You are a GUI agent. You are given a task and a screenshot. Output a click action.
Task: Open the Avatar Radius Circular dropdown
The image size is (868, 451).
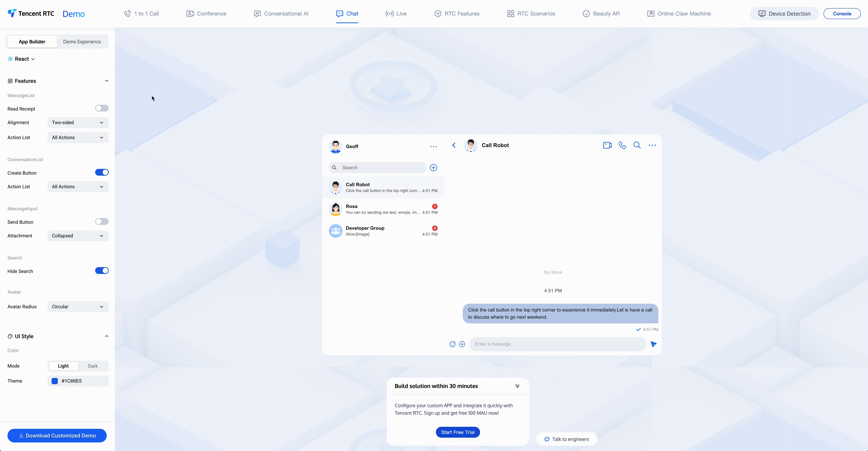78,307
